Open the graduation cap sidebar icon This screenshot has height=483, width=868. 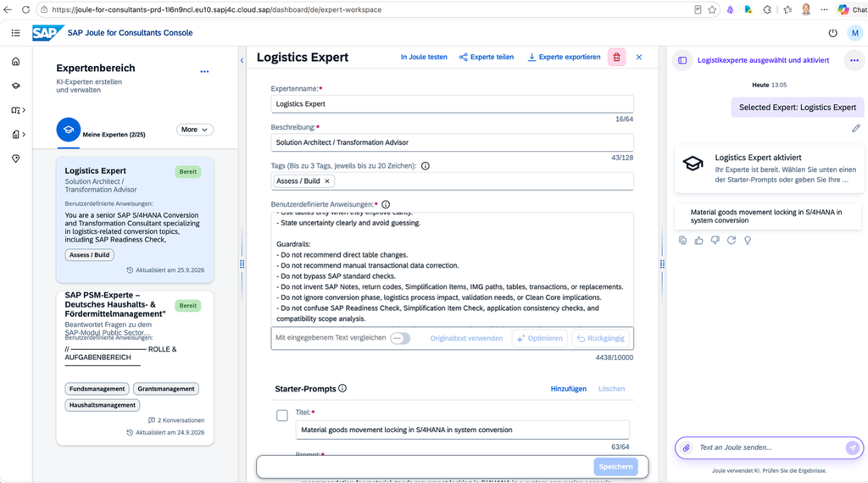tap(15, 86)
